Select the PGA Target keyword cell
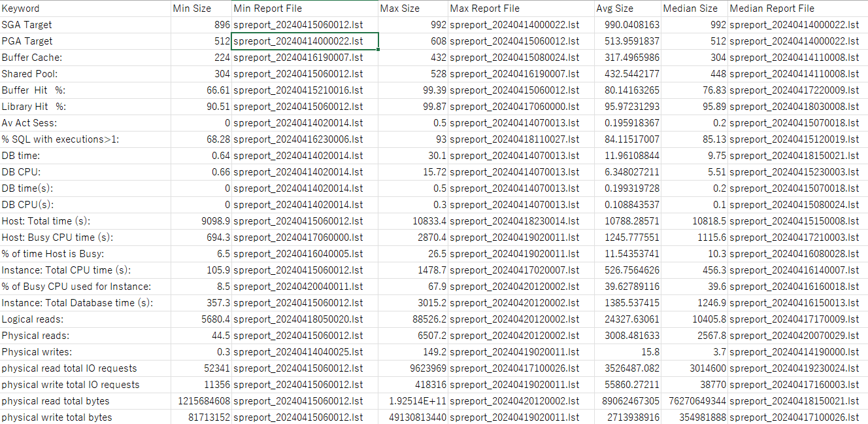Viewport: 868px width, 424px height. point(86,41)
